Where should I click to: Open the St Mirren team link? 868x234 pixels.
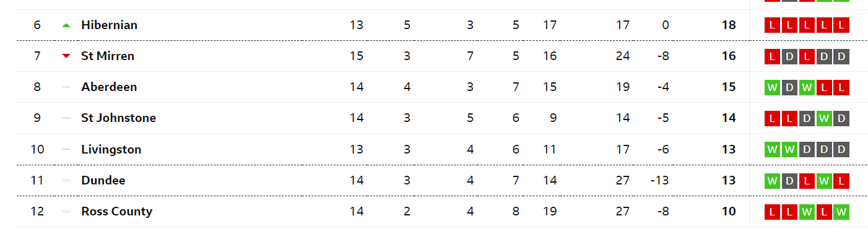(x=108, y=56)
